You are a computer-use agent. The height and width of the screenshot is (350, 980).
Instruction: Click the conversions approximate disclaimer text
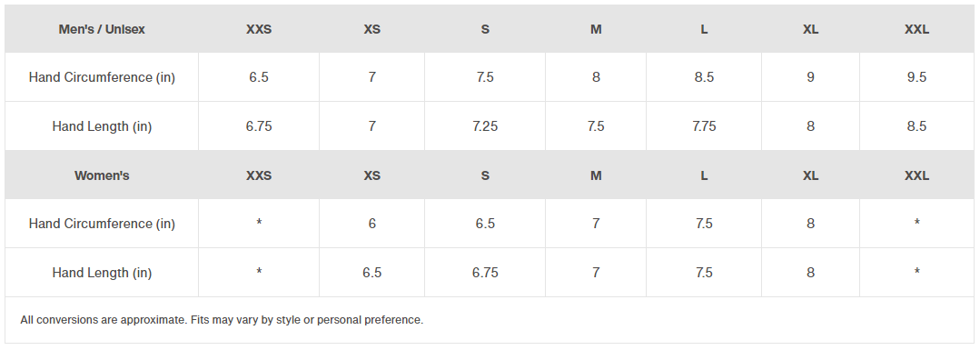pos(222,320)
